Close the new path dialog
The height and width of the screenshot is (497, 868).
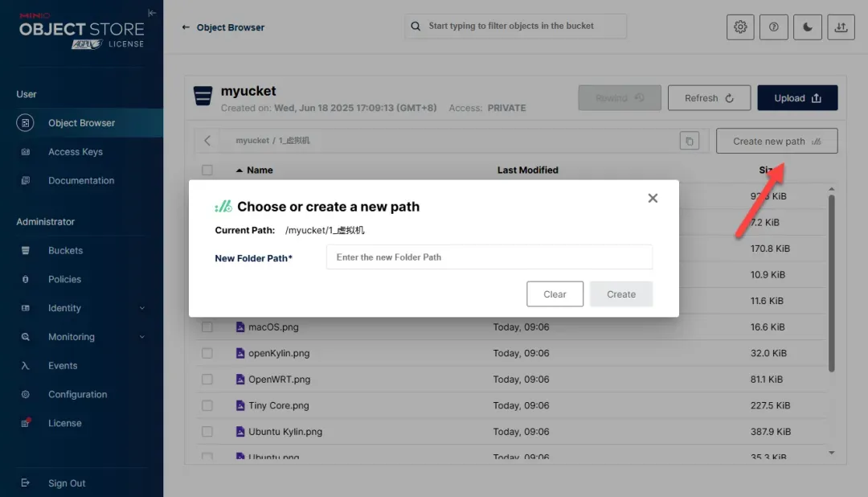tap(653, 199)
